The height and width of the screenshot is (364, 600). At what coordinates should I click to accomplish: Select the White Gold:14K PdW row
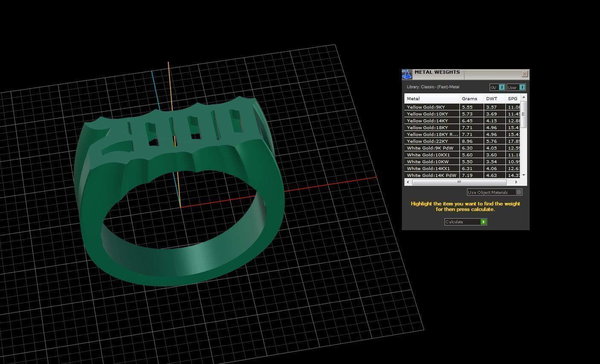tap(462, 175)
